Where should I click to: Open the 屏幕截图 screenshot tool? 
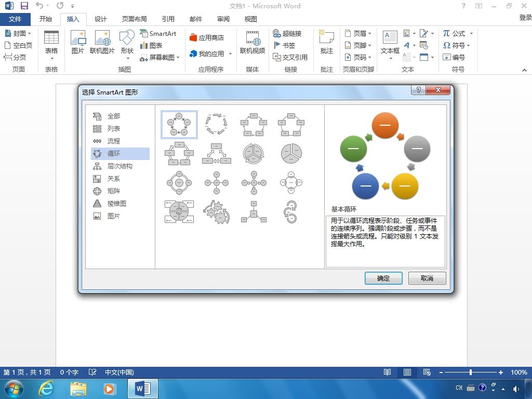tap(159, 57)
